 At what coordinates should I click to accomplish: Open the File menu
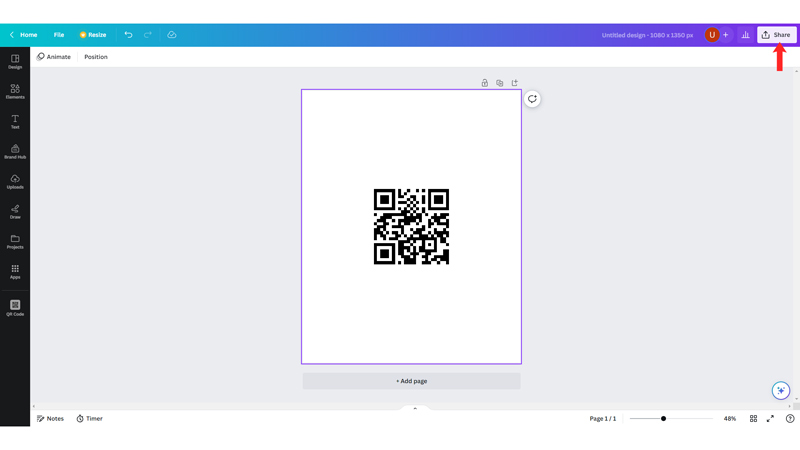click(59, 35)
